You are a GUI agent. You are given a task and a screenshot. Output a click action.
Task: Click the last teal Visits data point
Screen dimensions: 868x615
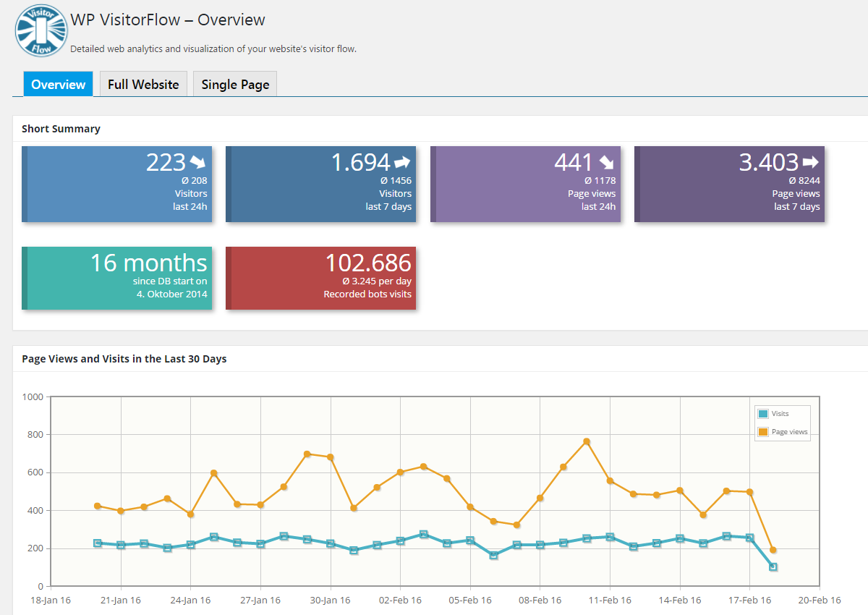coord(773,567)
